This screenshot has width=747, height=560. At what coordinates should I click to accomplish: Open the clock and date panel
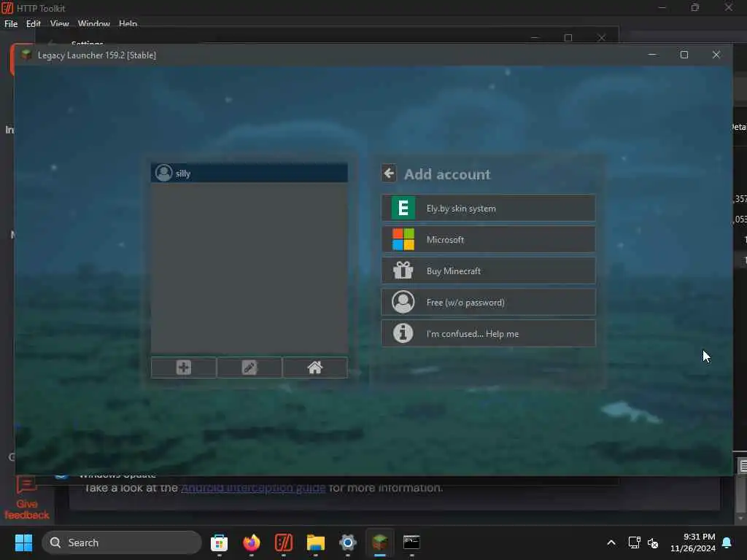coord(693,542)
